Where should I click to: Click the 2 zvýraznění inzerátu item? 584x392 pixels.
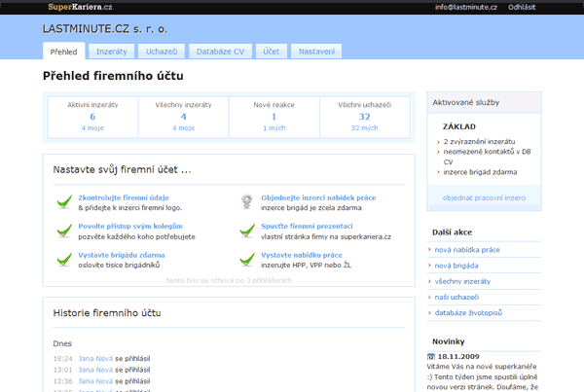coord(479,141)
